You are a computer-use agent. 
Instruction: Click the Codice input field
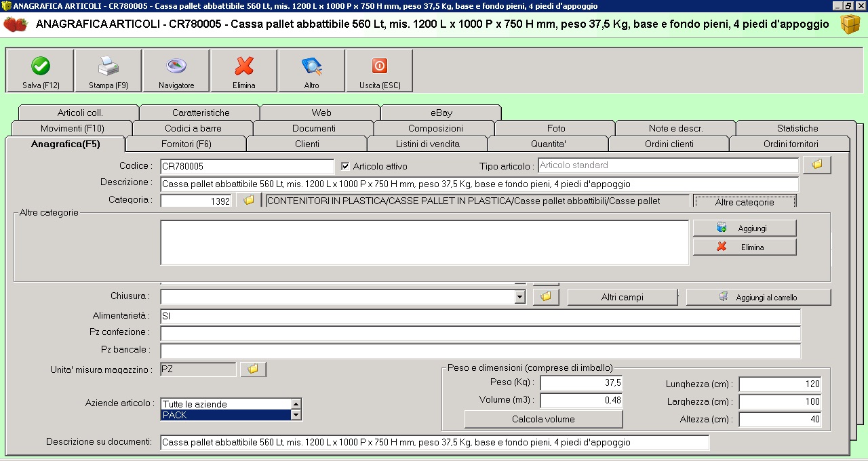click(247, 166)
